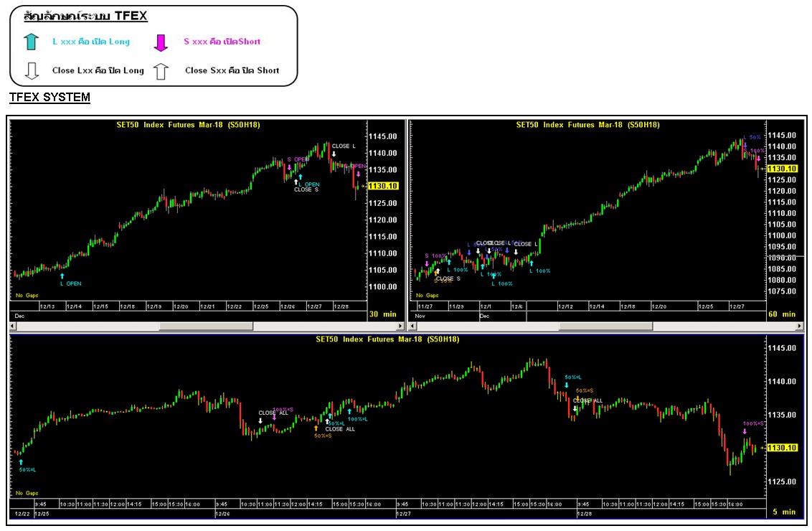Image resolution: width=812 pixels, height=531 pixels.
Task: Click '50%=L' label on 12/22 of 5 min chart
Action: pyautogui.click(x=27, y=470)
